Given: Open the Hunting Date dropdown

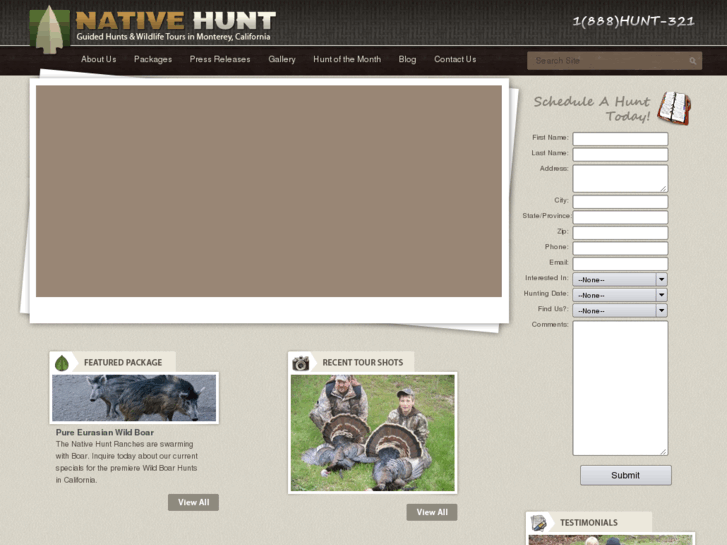Looking at the screenshot, I should tap(620, 295).
